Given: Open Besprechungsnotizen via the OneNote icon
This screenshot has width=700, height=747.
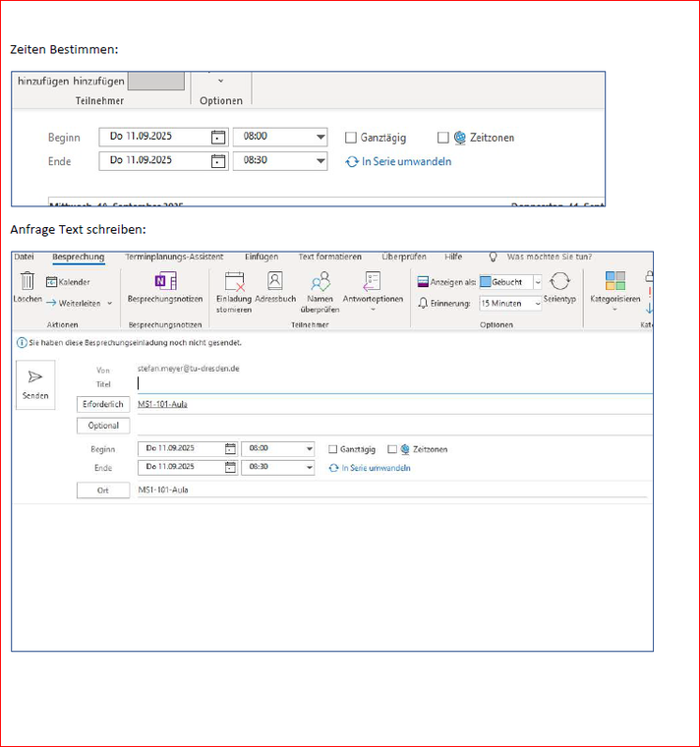Looking at the screenshot, I should click(x=165, y=281).
